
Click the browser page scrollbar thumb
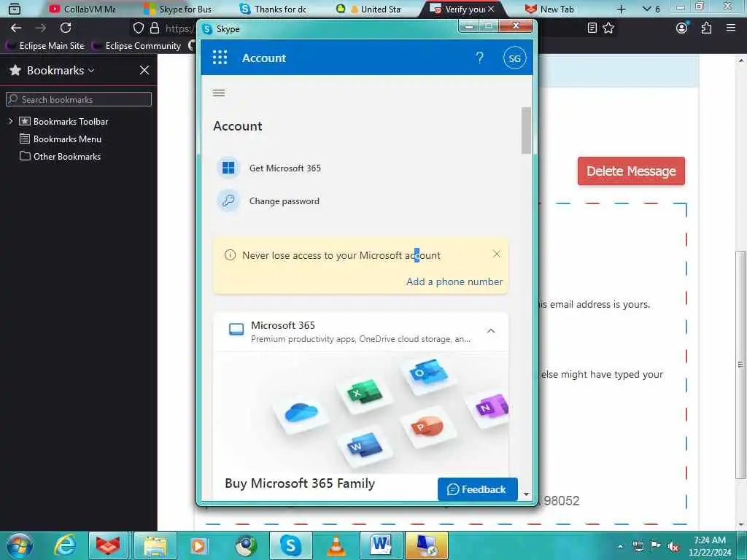click(x=740, y=365)
